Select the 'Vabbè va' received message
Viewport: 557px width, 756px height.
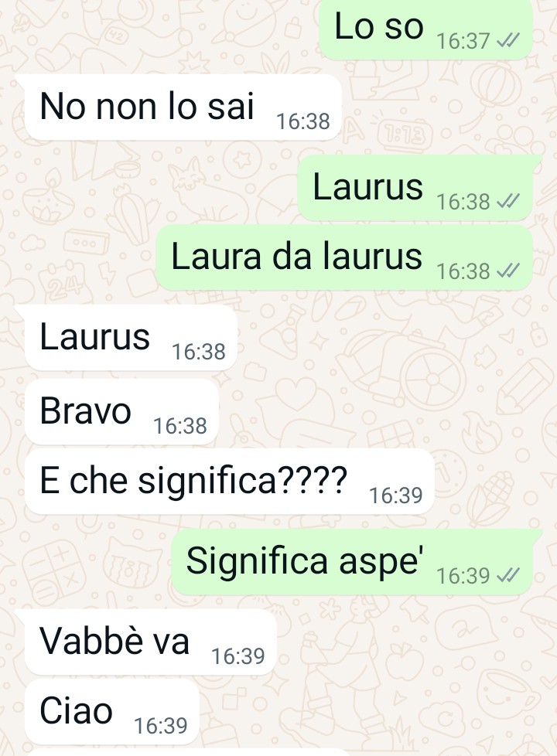[150, 642]
